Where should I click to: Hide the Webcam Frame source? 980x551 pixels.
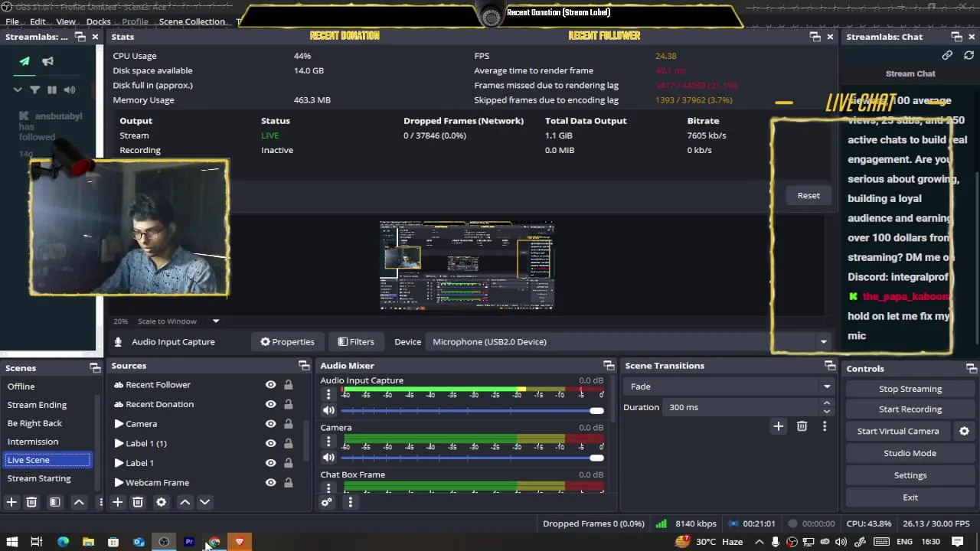[x=270, y=483]
